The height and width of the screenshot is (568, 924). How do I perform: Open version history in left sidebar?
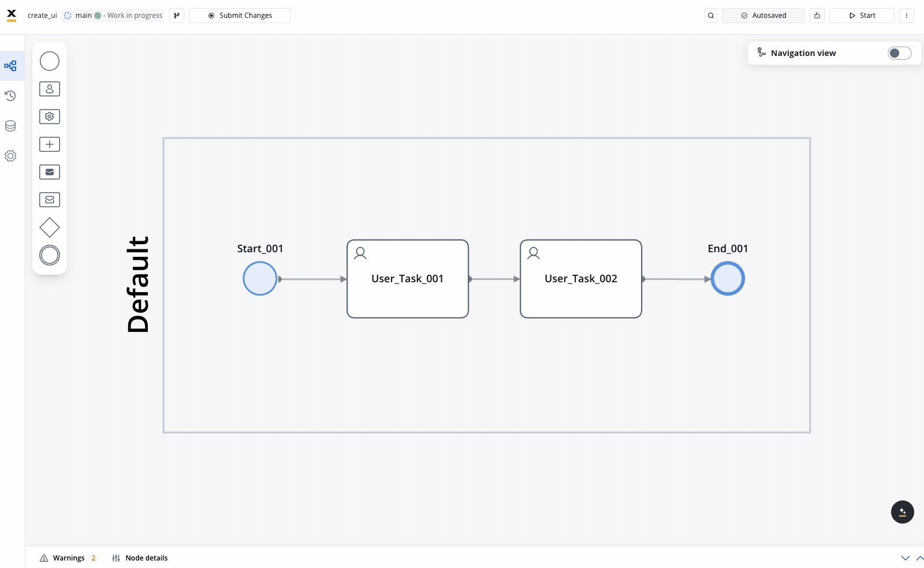(x=10, y=96)
